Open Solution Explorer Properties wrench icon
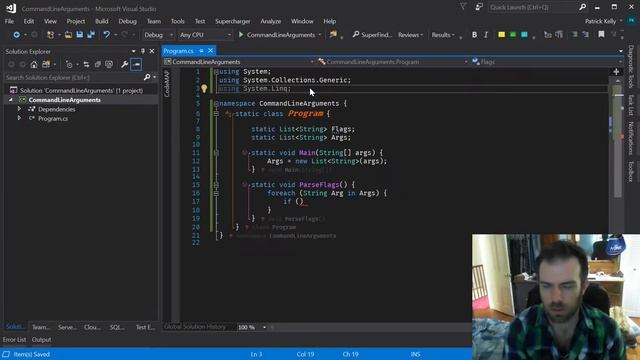 pyautogui.click(x=124, y=64)
